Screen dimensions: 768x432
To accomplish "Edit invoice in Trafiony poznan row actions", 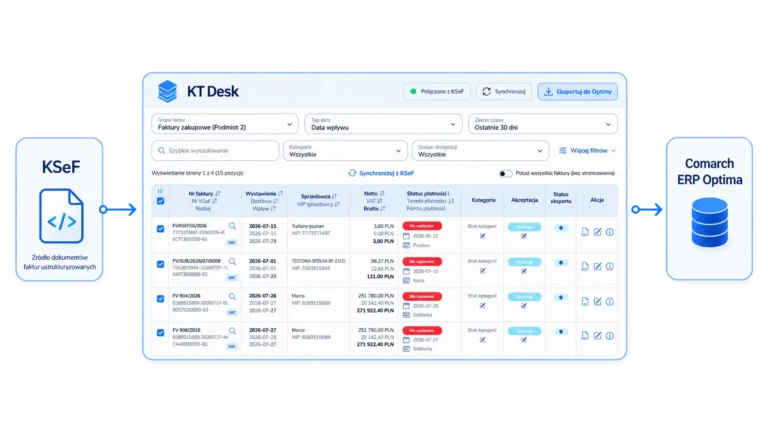I will point(598,232).
